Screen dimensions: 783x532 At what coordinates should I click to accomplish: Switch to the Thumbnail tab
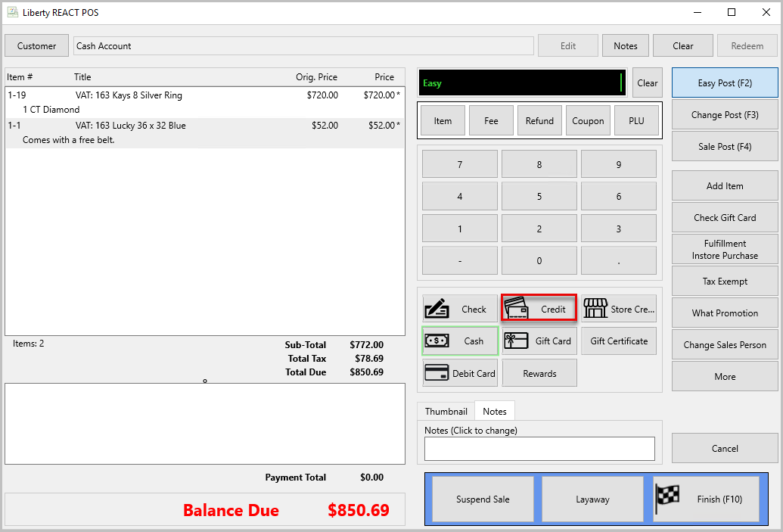(446, 411)
